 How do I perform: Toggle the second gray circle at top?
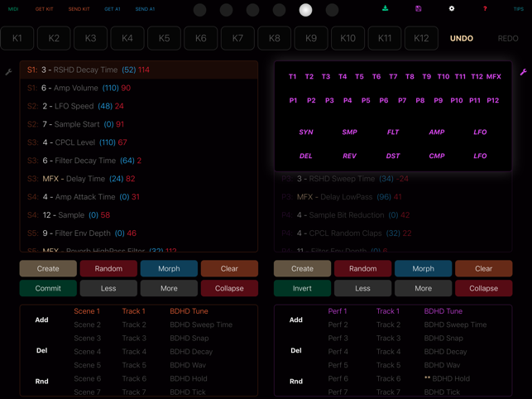(x=227, y=10)
